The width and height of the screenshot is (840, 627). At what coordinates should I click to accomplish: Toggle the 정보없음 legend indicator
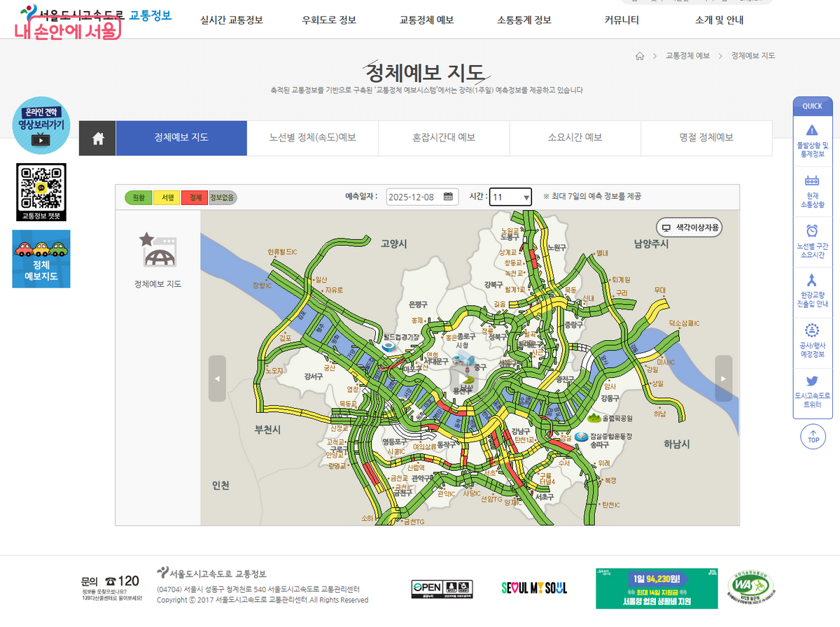220,197
